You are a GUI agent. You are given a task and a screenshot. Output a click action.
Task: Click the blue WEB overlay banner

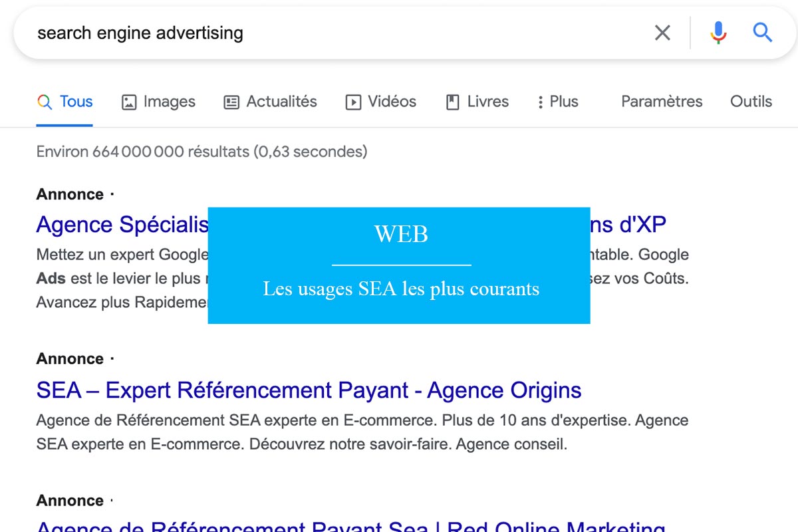(399, 265)
